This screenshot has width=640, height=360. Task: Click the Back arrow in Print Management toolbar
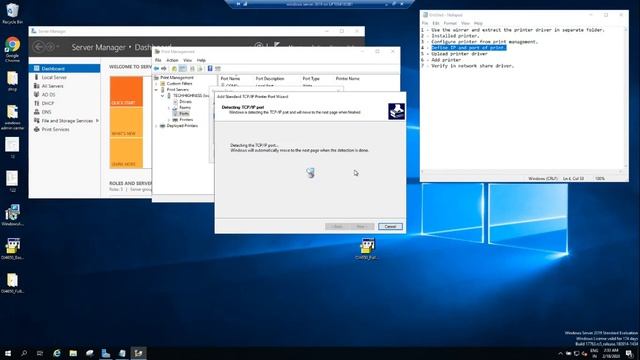[157, 69]
